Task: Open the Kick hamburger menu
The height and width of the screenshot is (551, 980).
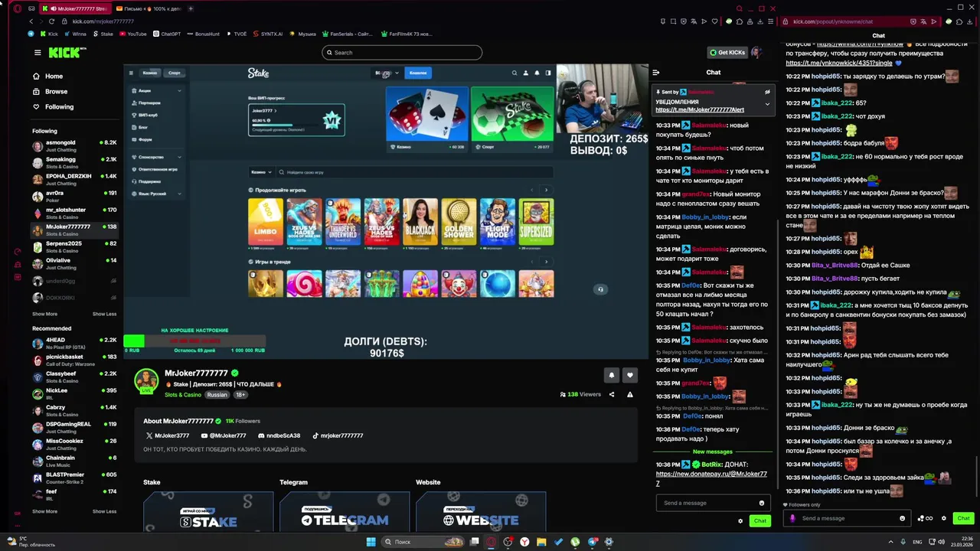Action: point(38,53)
